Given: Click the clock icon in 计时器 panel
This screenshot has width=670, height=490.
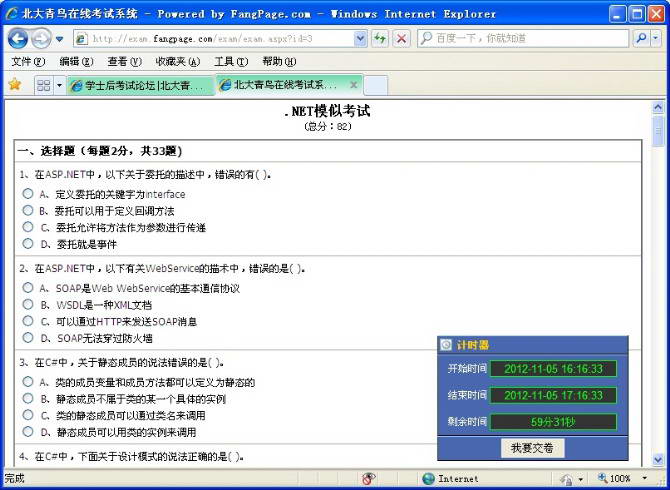Looking at the screenshot, I should [x=446, y=344].
